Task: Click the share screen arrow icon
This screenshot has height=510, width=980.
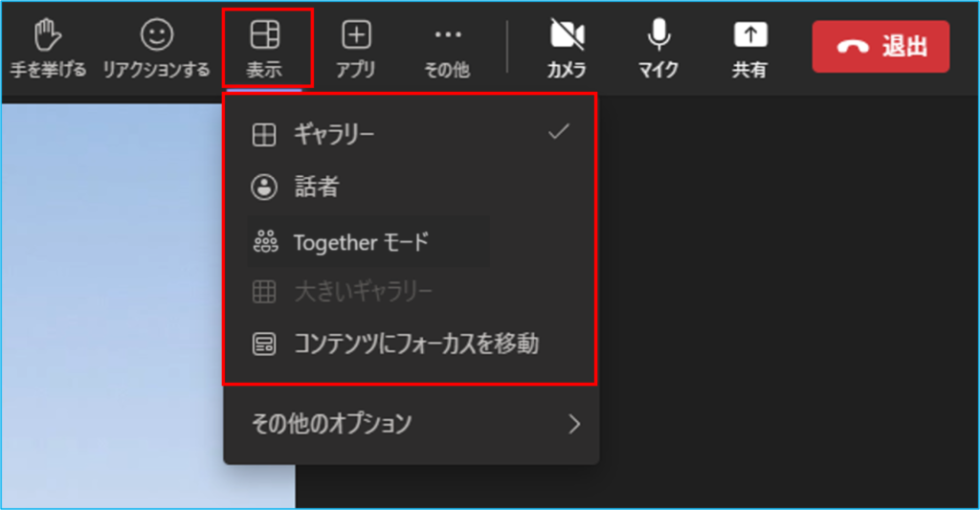Action: pyautogui.click(x=749, y=35)
